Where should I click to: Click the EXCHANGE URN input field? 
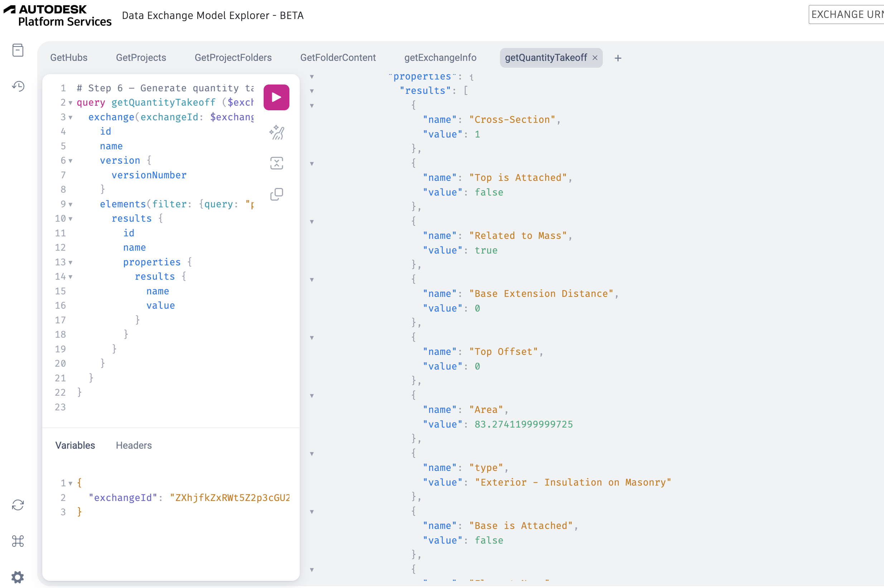846,15
